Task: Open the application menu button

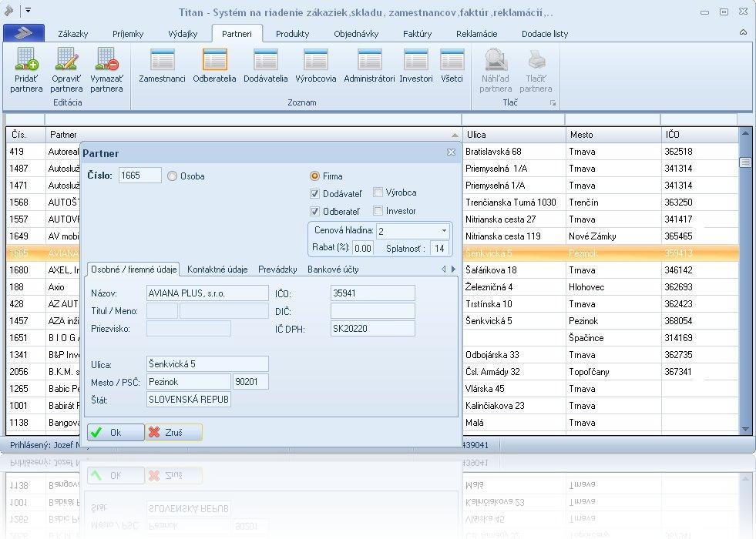Action: 24,33
